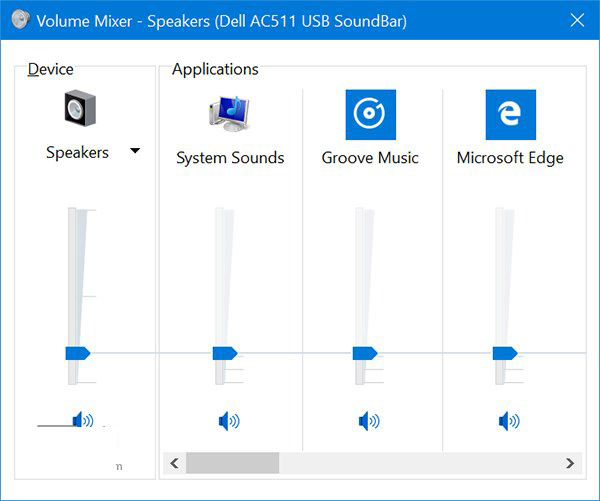Click the Microsoft Edge app icon
This screenshot has height=501, width=600.
tap(510, 114)
